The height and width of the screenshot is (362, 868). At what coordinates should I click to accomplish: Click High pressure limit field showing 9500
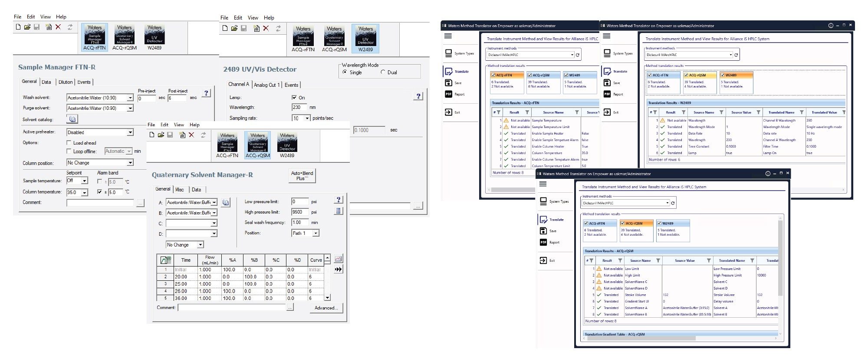(300, 212)
